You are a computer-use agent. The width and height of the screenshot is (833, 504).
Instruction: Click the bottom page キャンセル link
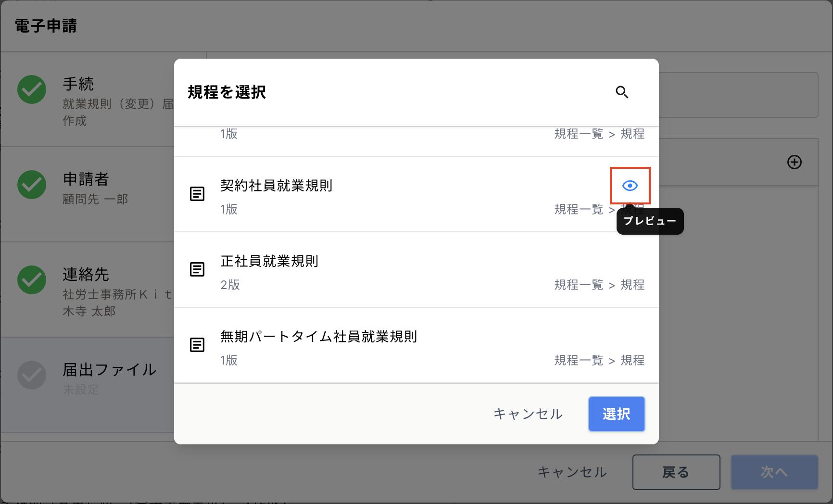(572, 472)
